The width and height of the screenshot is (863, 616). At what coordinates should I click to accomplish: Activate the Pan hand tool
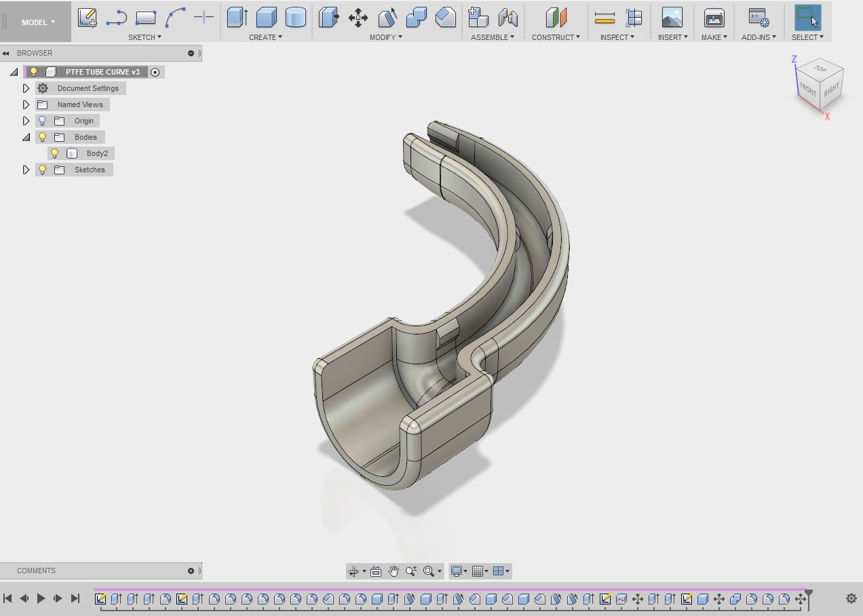(x=394, y=571)
